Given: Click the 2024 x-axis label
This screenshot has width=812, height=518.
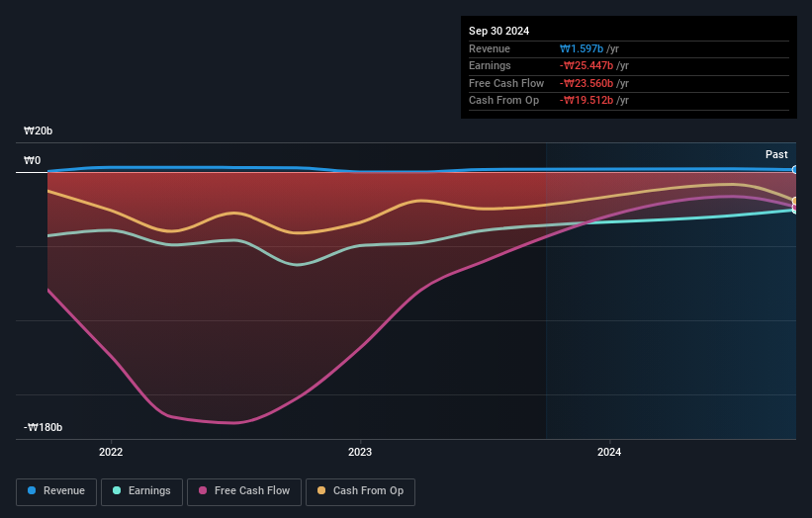Looking at the screenshot, I should [609, 452].
